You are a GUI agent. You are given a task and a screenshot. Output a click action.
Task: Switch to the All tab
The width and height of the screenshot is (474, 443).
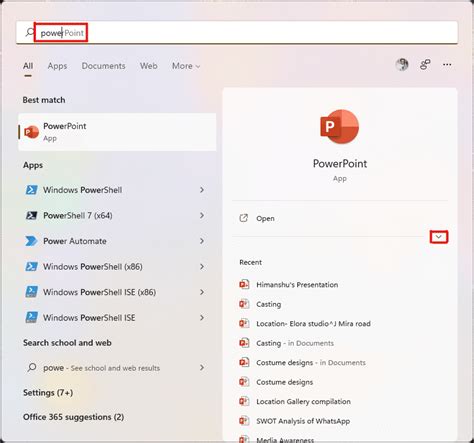(x=28, y=66)
